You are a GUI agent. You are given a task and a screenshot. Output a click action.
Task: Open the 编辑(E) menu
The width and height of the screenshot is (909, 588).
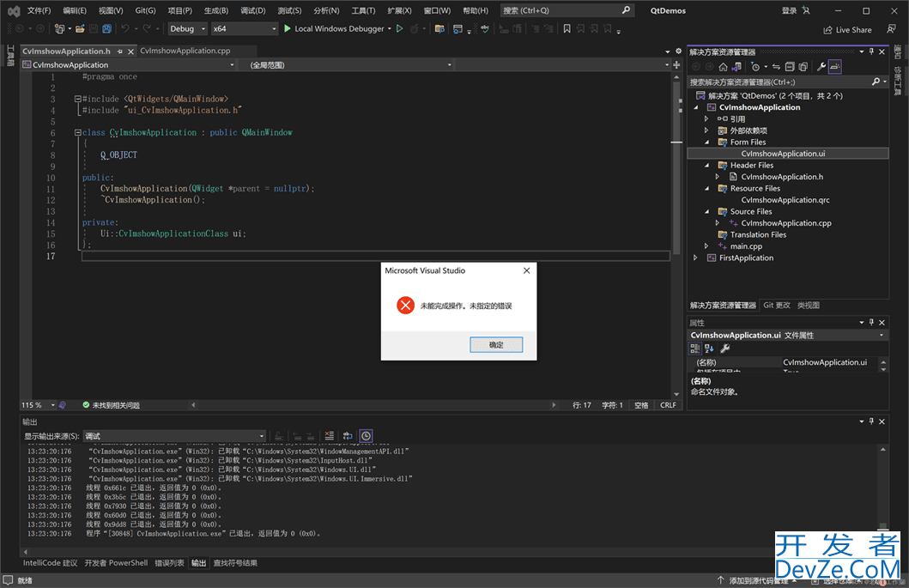pyautogui.click(x=75, y=10)
